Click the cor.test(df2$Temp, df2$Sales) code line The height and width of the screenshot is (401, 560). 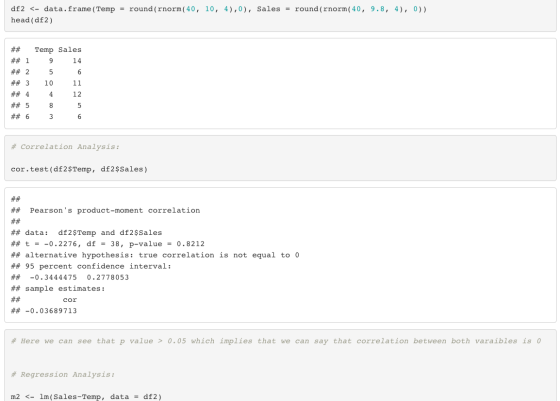[x=79, y=169]
